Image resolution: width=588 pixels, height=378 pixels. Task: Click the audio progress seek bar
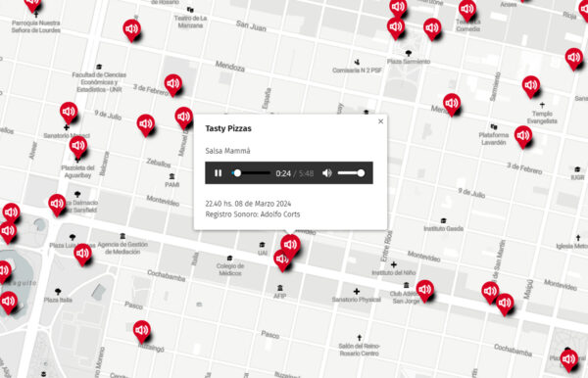point(251,173)
